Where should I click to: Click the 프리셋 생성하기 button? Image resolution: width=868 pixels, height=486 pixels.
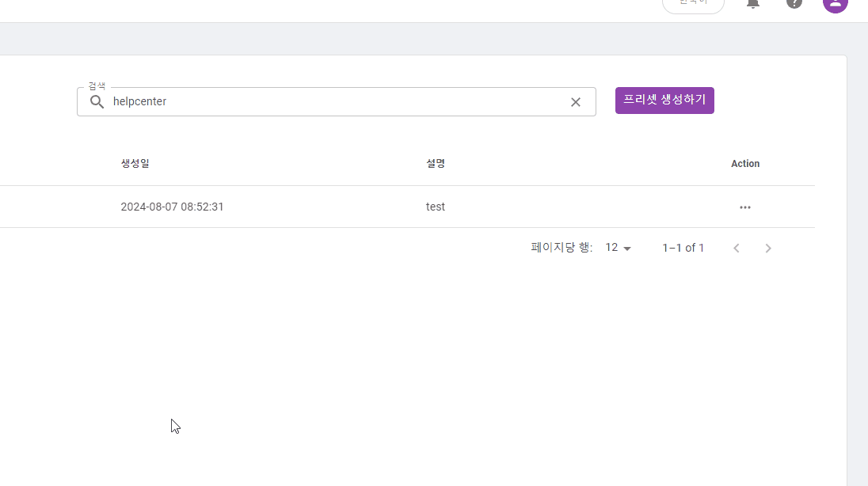point(664,101)
